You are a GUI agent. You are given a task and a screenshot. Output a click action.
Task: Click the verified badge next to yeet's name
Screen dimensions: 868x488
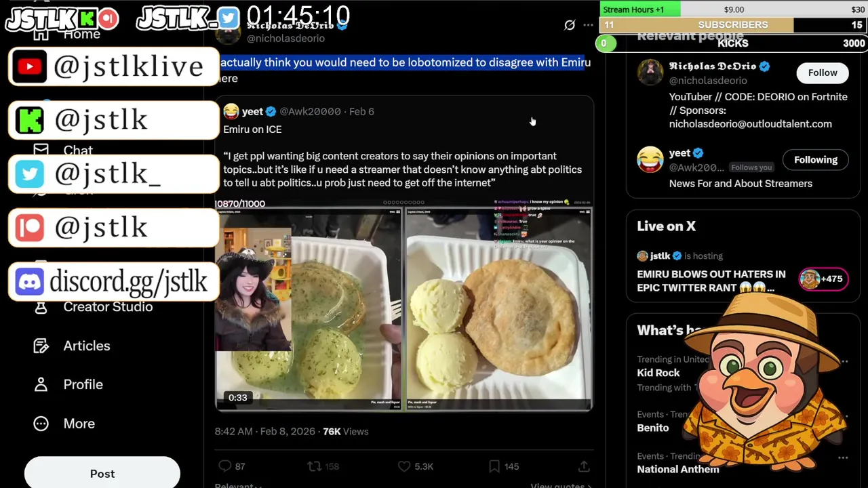pos(271,111)
